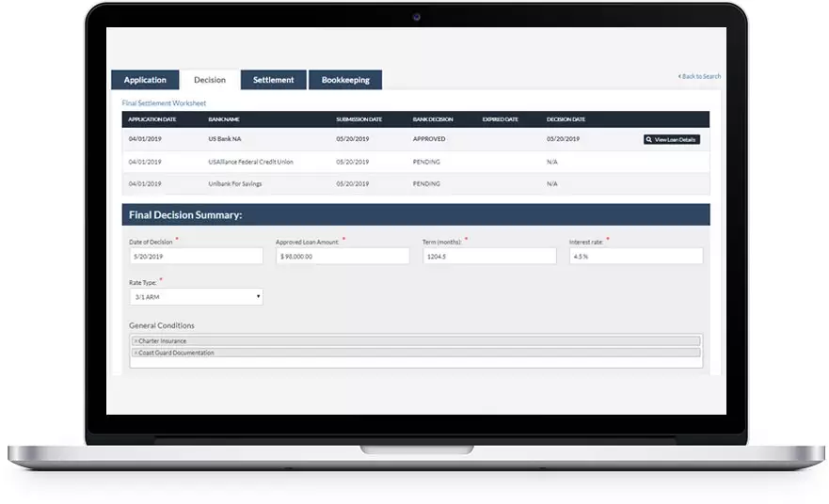Image resolution: width=829 pixels, height=504 pixels.
Task: Click the Decision Date column header
Action: (566, 119)
